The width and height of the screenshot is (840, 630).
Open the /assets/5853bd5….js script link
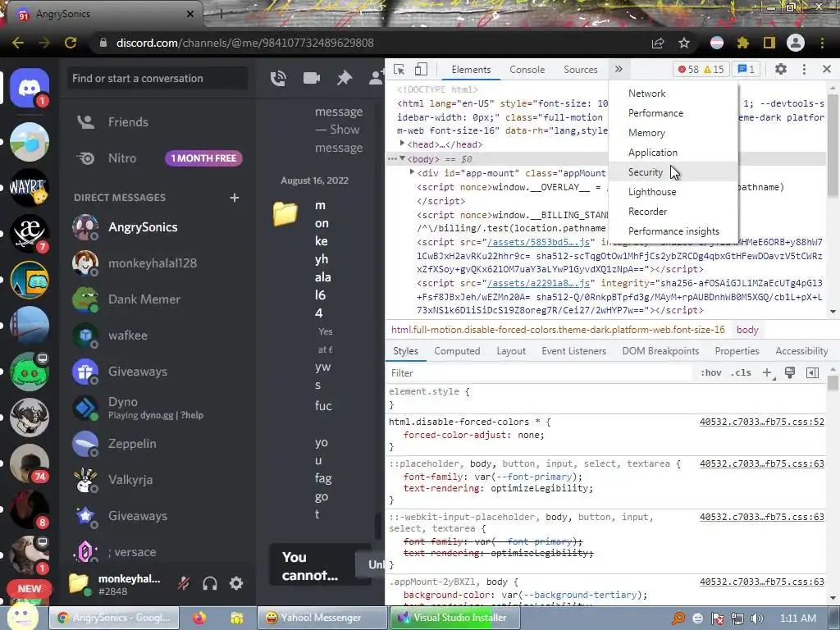click(x=538, y=242)
